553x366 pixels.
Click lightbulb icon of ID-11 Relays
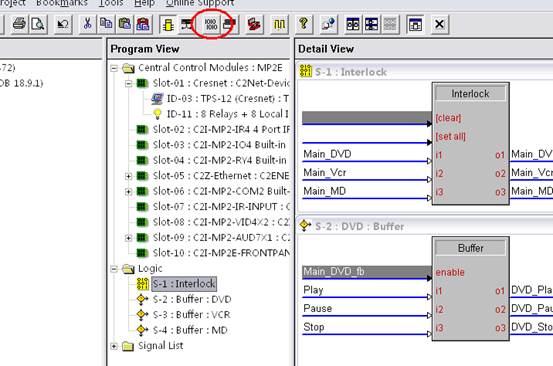coord(157,114)
